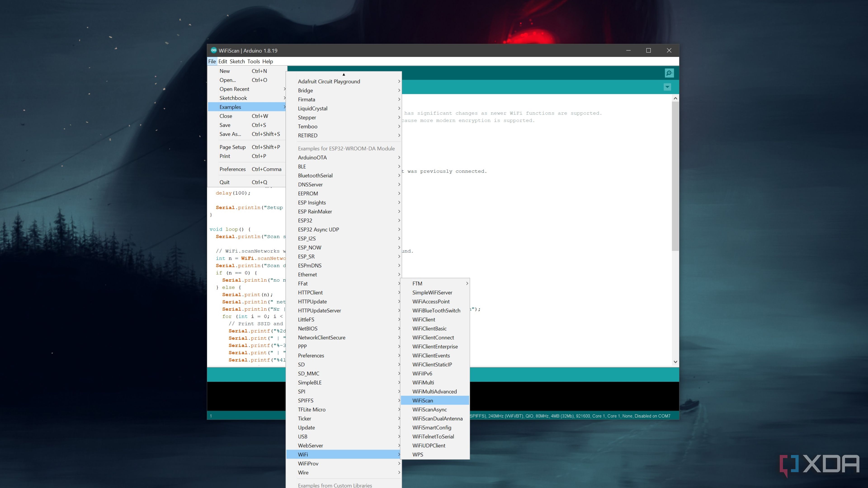Open the WebServer examples submenu

pyautogui.click(x=344, y=446)
